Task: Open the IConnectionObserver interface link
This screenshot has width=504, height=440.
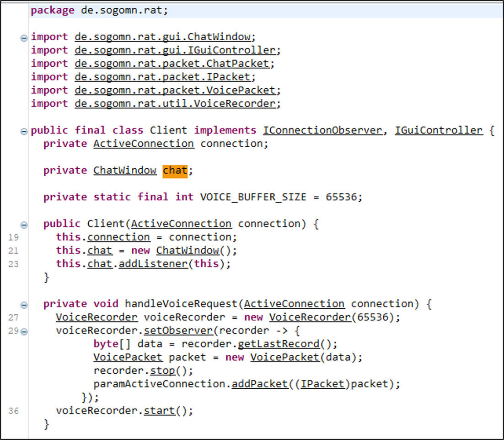Action: pyautogui.click(x=322, y=130)
